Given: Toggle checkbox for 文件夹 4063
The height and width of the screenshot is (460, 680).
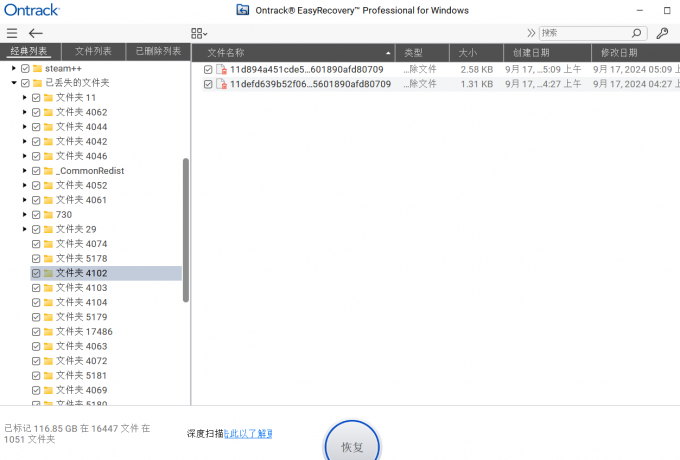Looking at the screenshot, I should point(36,346).
